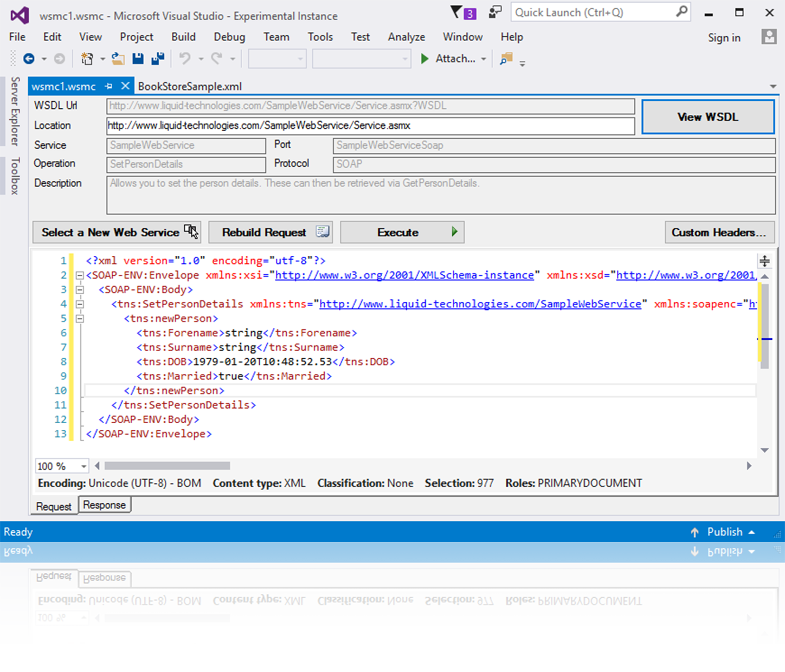
Task: Redo the last action
Action: point(217,59)
